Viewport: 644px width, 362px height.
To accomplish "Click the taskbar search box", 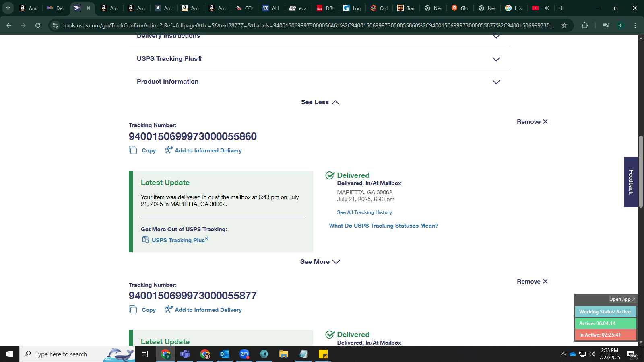I will (77, 354).
